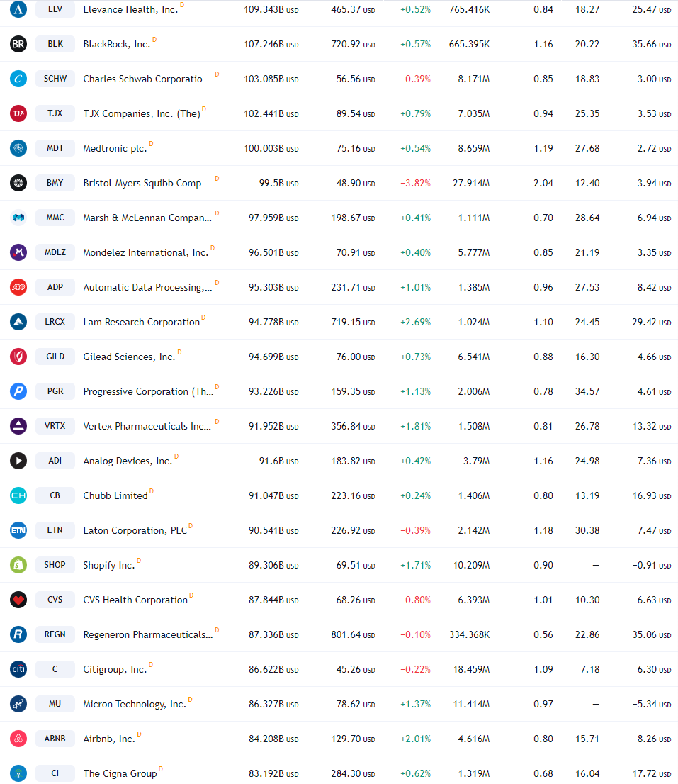The image size is (678, 784).
Task: Open the MDLZ ticker symbol
Action: point(55,252)
